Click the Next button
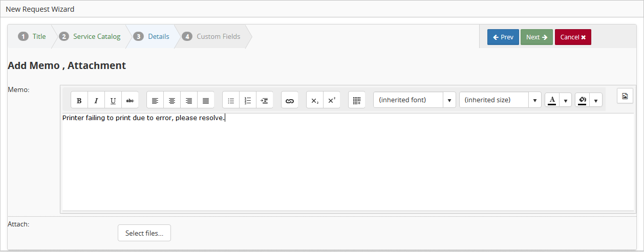This screenshot has height=252, width=644. pos(536,37)
